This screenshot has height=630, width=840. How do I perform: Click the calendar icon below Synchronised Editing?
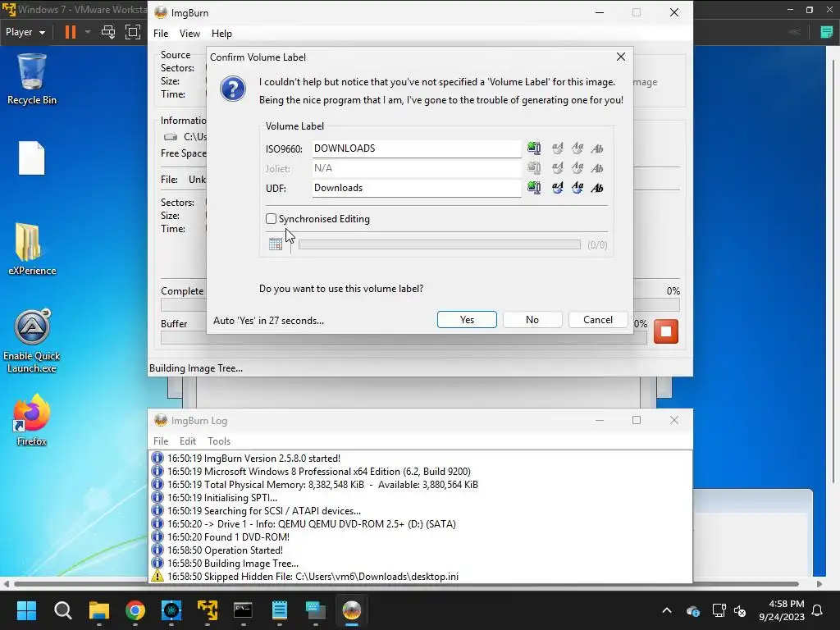coord(276,244)
